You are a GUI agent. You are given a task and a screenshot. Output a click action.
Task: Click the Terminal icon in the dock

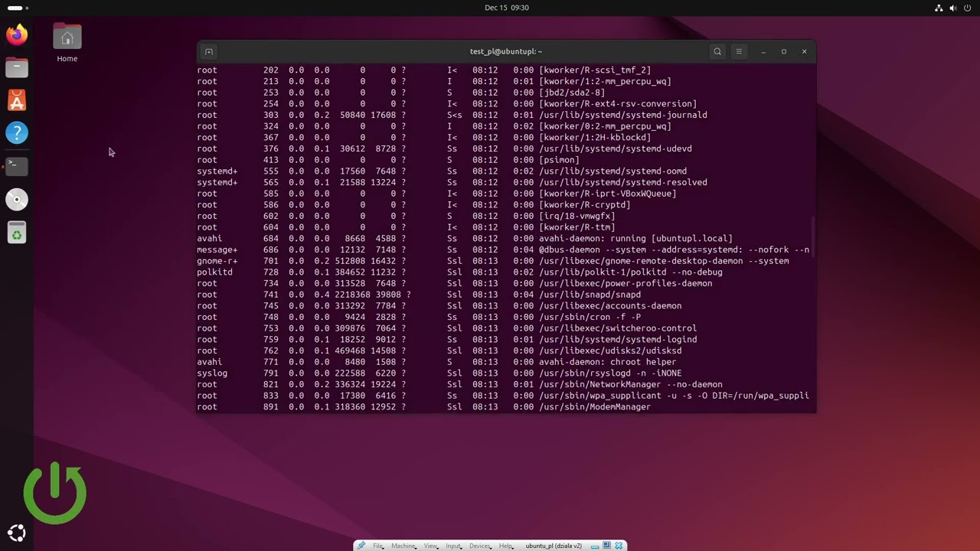(17, 166)
